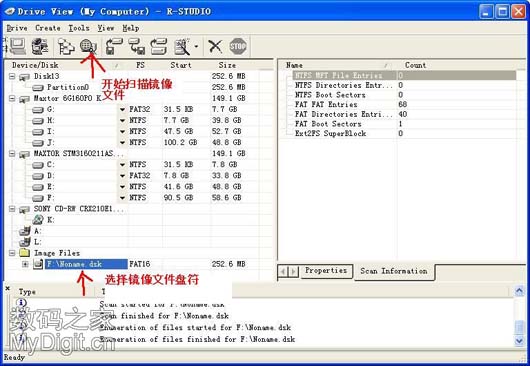
Task: Select the FAT Boot Sectors row
Action: coord(404,124)
